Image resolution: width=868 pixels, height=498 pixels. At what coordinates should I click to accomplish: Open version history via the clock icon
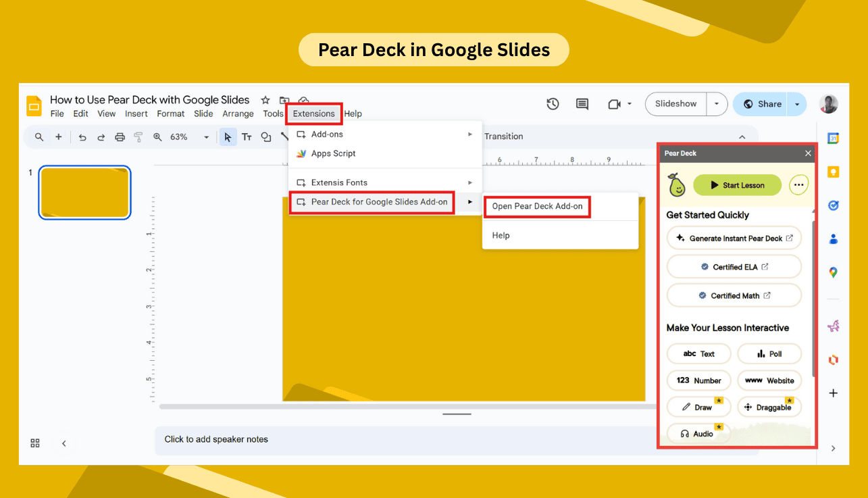tap(553, 104)
